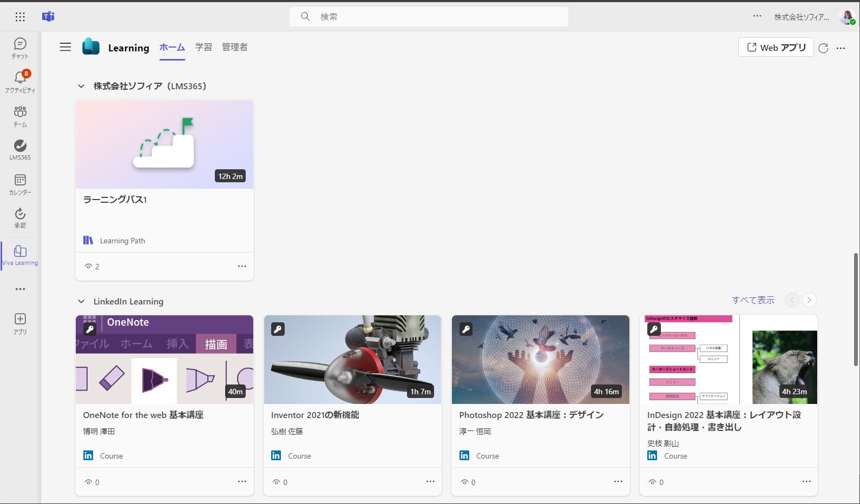
Task: Open Apps (アプリ) store in sidebar
Action: tap(20, 324)
